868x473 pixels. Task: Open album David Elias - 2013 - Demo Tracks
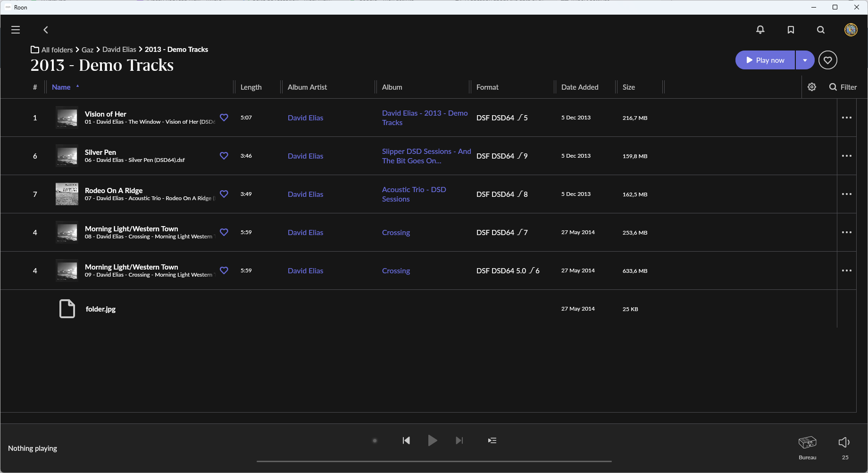coord(425,118)
